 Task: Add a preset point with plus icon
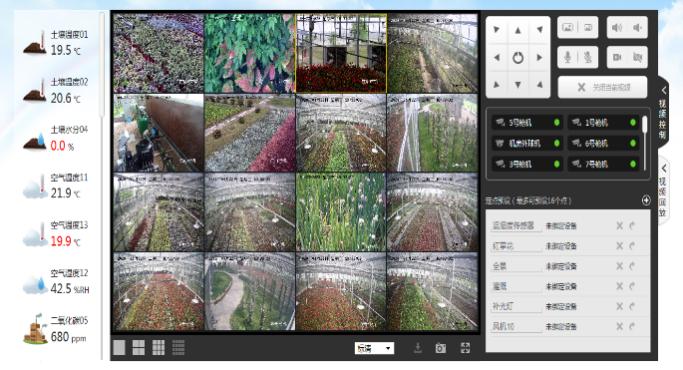[646, 200]
